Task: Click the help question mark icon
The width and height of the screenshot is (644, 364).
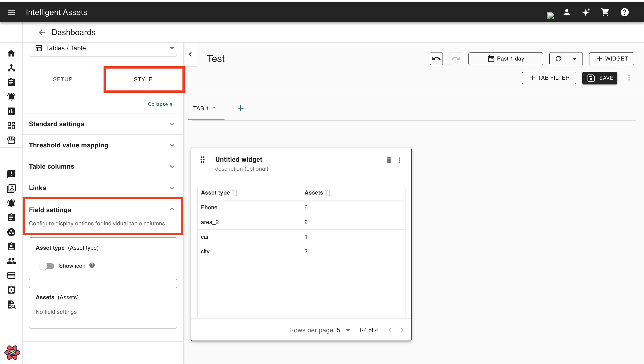Action: tap(624, 12)
